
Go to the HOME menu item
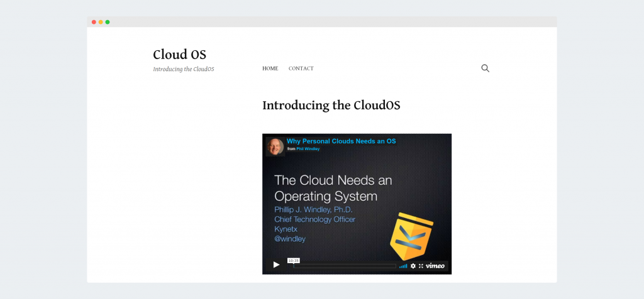coord(270,68)
